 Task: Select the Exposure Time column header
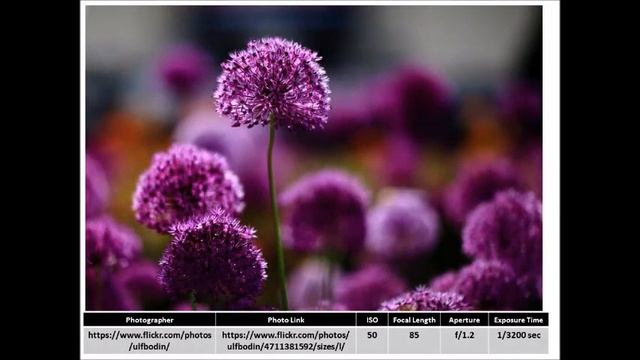tap(518, 320)
